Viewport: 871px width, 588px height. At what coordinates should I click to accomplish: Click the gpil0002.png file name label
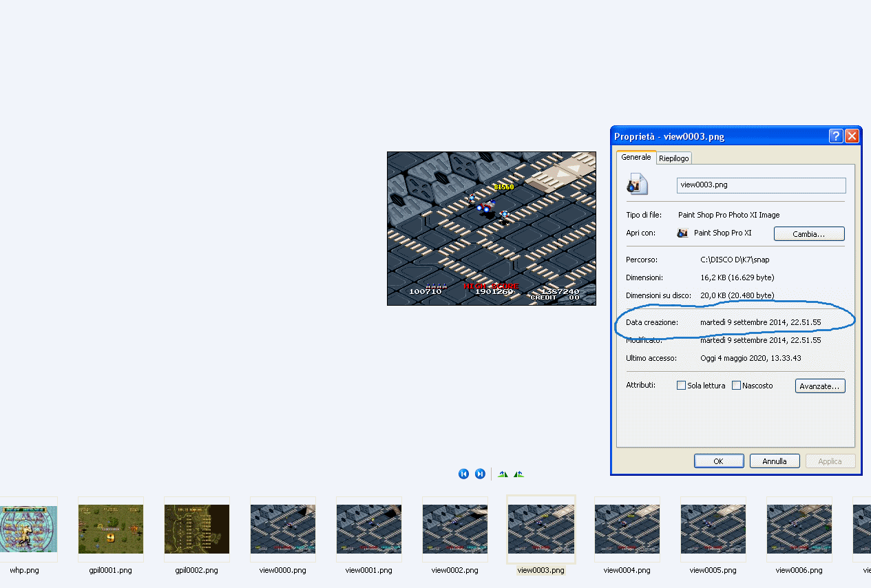[196, 570]
